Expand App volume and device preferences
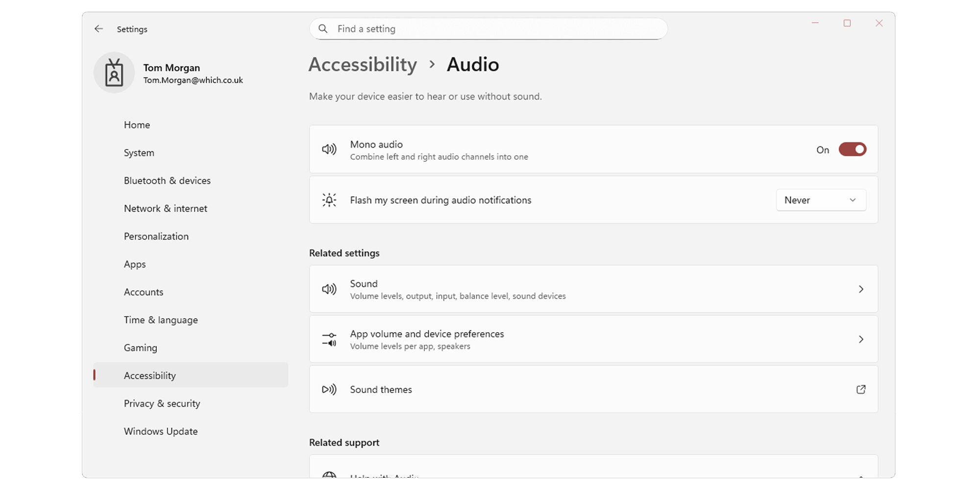The height and width of the screenshot is (490, 980). 593,339
